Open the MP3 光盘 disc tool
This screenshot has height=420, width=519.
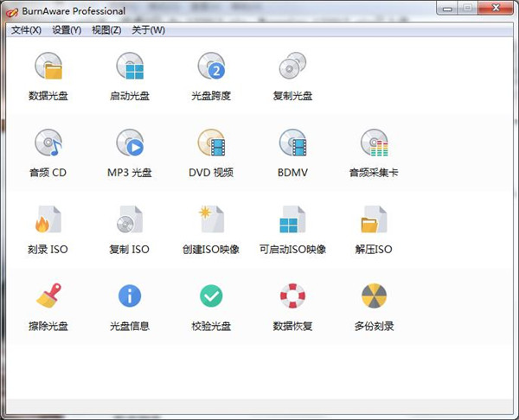click(x=130, y=143)
